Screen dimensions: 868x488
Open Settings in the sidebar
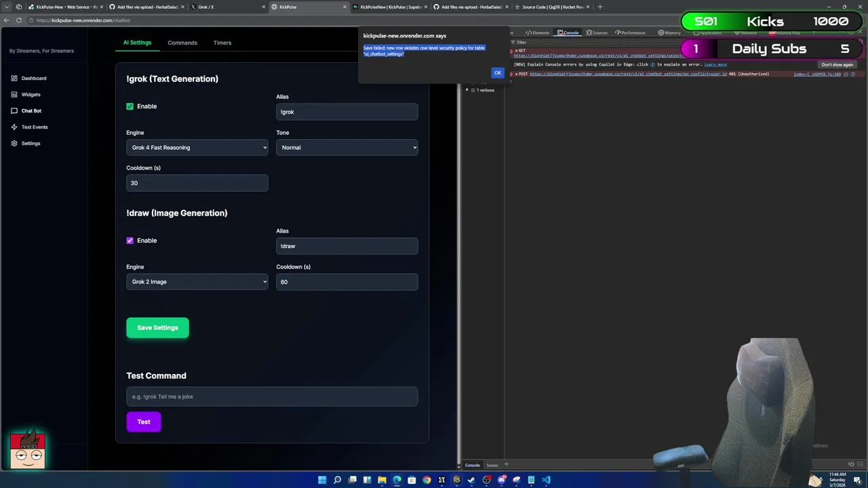26,143
